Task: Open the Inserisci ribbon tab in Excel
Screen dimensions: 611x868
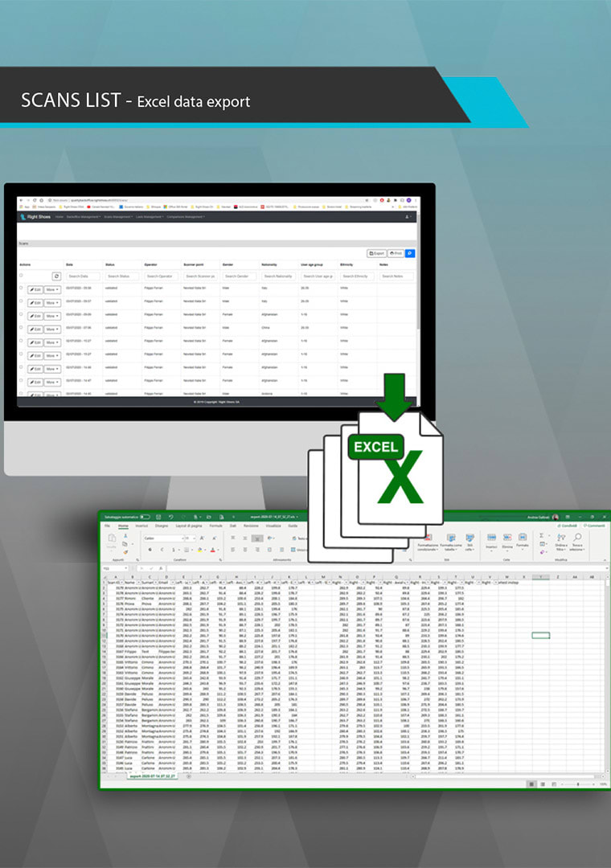Action: tap(141, 526)
